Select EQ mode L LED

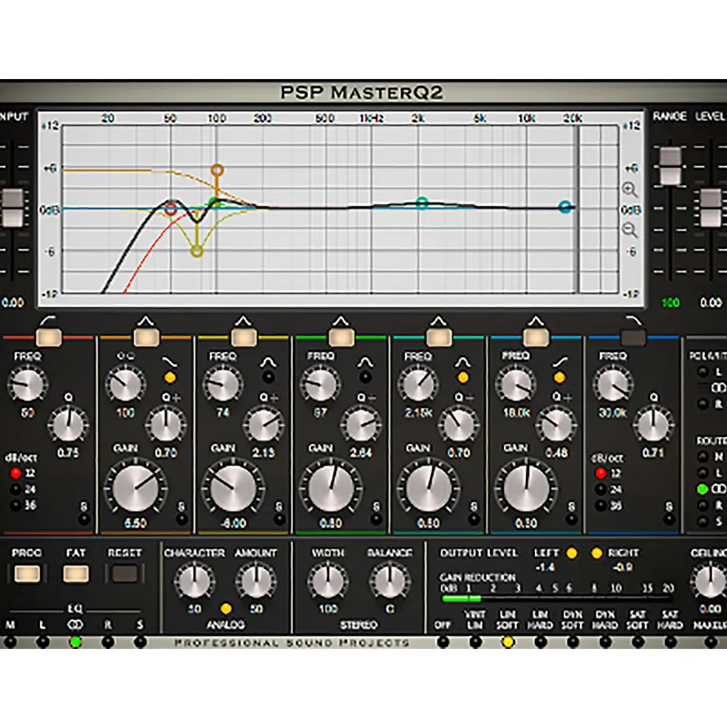point(43,642)
